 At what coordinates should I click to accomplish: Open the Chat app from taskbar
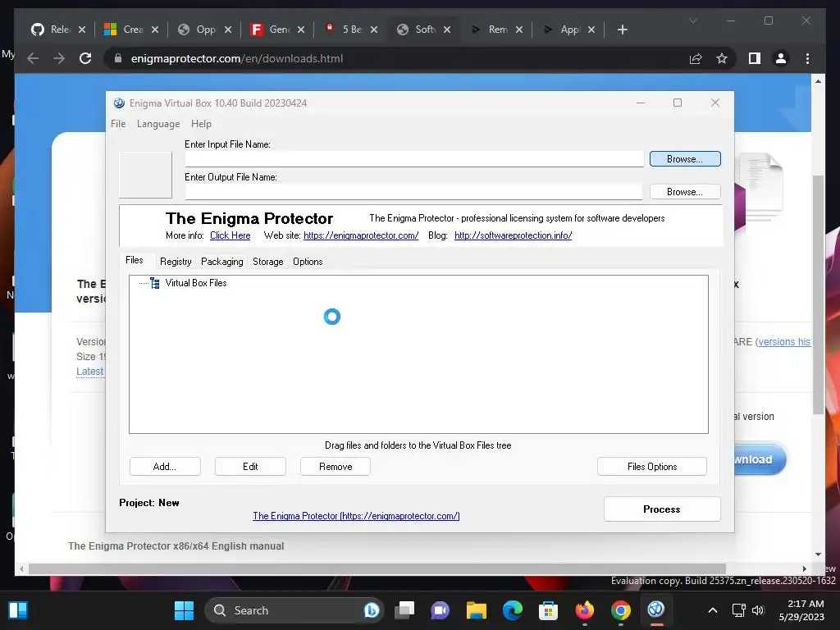pos(440,610)
